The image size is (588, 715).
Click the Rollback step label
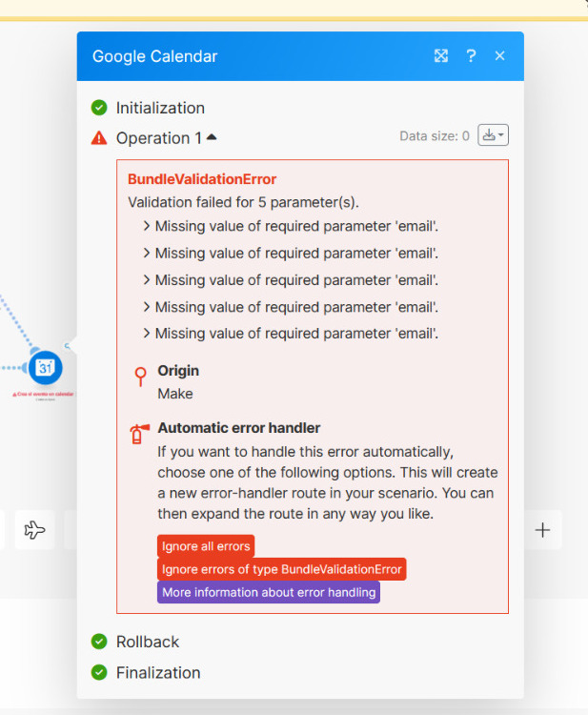coord(148,642)
